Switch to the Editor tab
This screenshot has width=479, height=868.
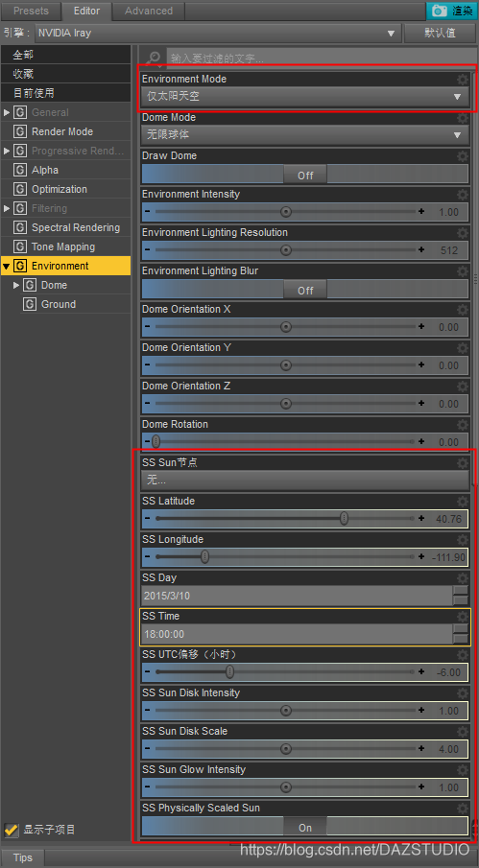pyautogui.click(x=86, y=11)
